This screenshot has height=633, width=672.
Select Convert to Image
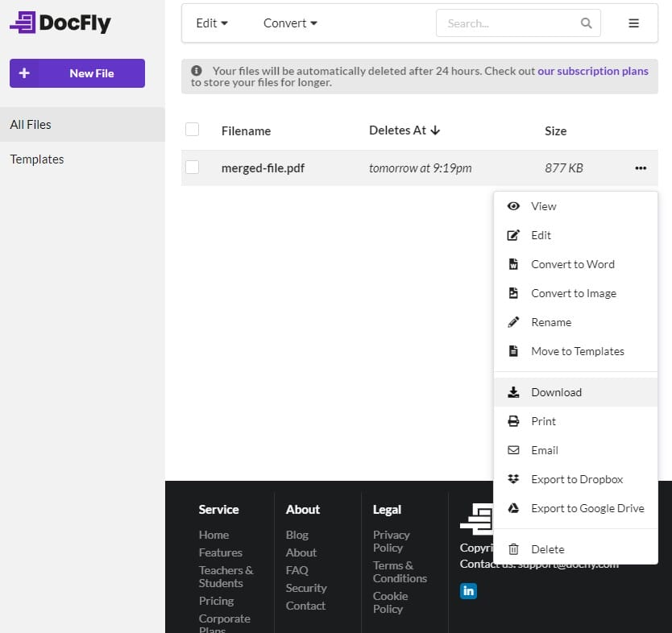click(575, 293)
